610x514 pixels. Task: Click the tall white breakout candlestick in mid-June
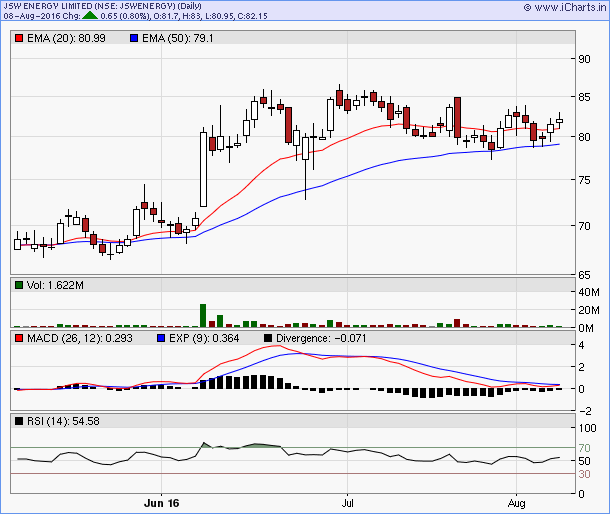pos(203,167)
